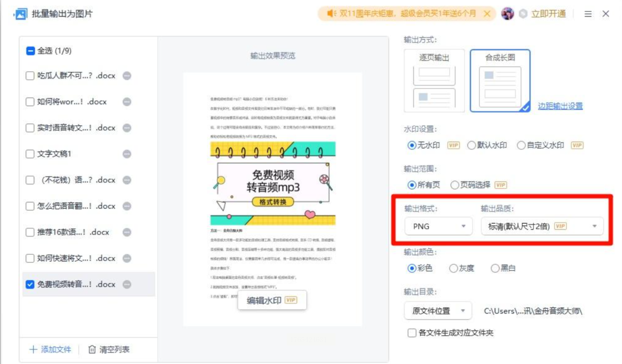Open the 边距输出设置 link
Viewport: 622px width, 364px height.
[560, 106]
